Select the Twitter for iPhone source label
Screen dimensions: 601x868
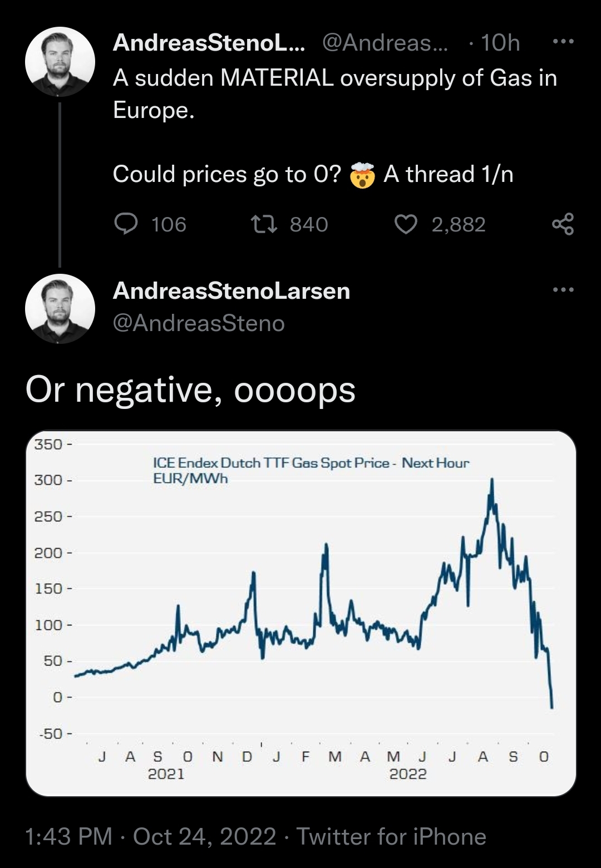[x=391, y=837]
